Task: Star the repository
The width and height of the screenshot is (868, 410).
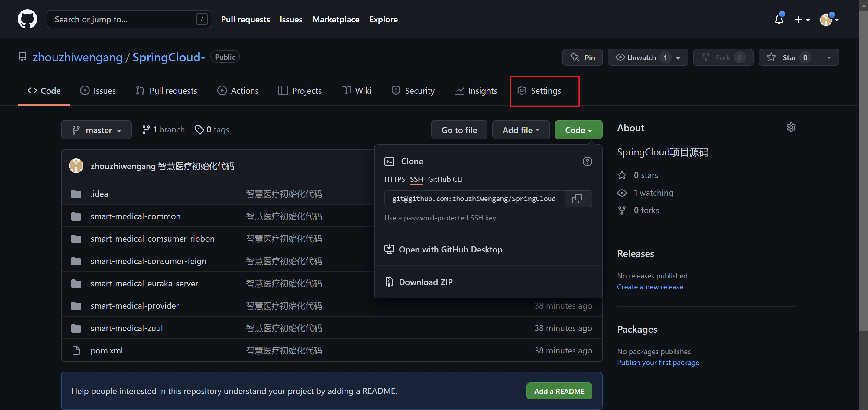Action: coord(789,57)
